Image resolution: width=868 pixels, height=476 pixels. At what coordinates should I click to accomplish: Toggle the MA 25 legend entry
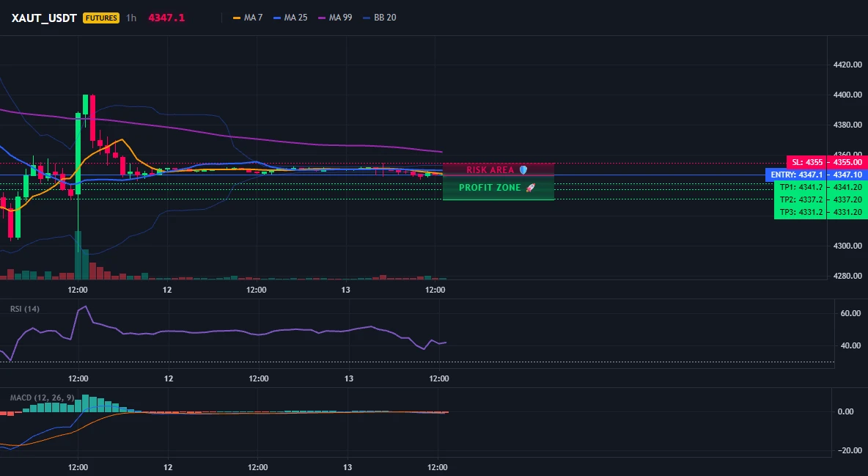pos(290,18)
